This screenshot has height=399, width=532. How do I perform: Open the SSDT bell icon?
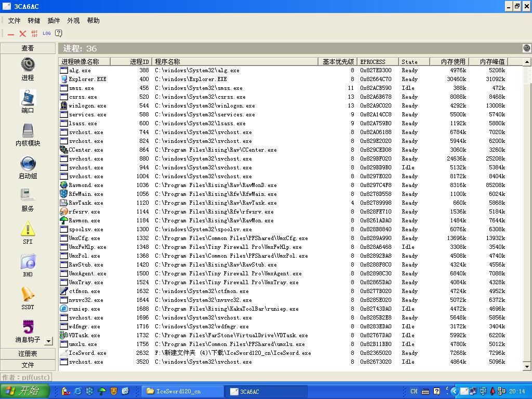(x=28, y=295)
